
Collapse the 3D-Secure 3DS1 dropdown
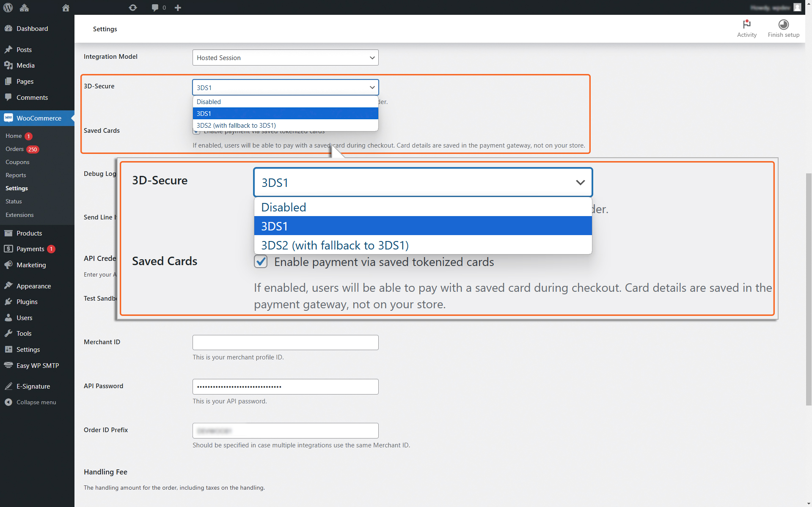click(x=285, y=87)
